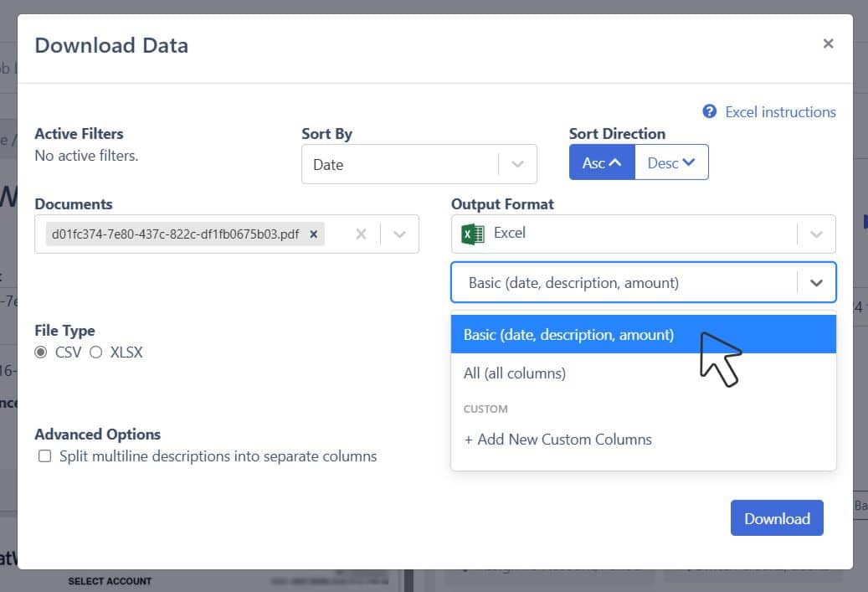Select the XLSX file type
868x592 pixels.
[x=95, y=353]
